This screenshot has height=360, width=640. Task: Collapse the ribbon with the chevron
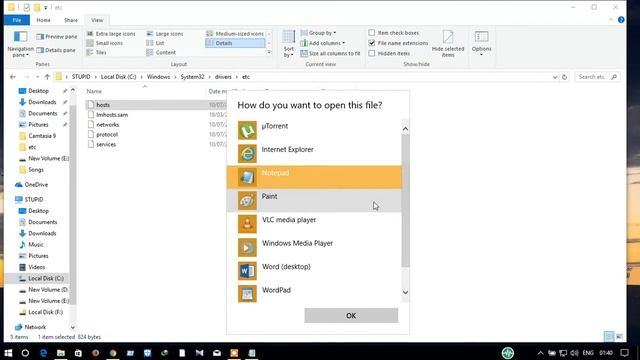pyautogui.click(x=611, y=20)
